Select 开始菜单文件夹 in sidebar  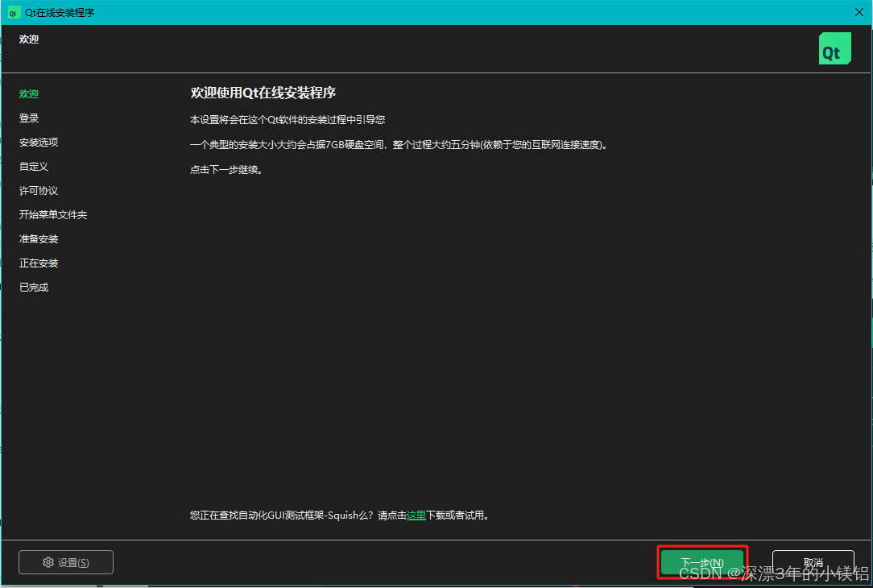coord(53,215)
